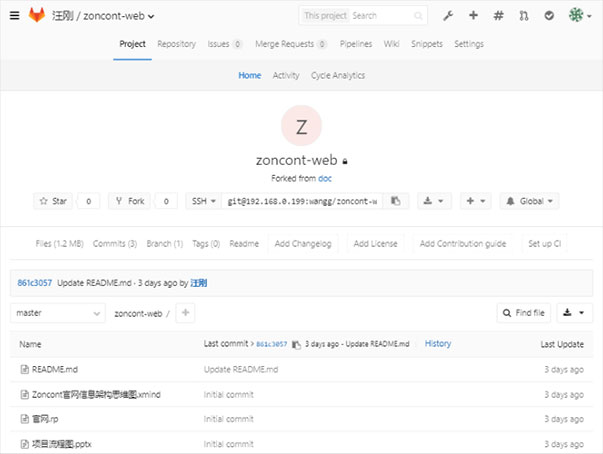Click the plus new project icon
The image size is (603, 454).
[473, 15]
